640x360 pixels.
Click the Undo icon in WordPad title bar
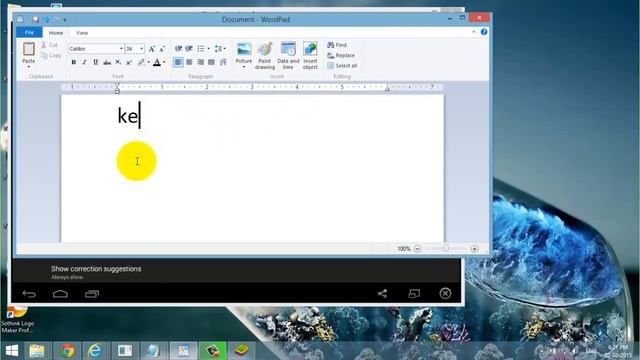46,20
